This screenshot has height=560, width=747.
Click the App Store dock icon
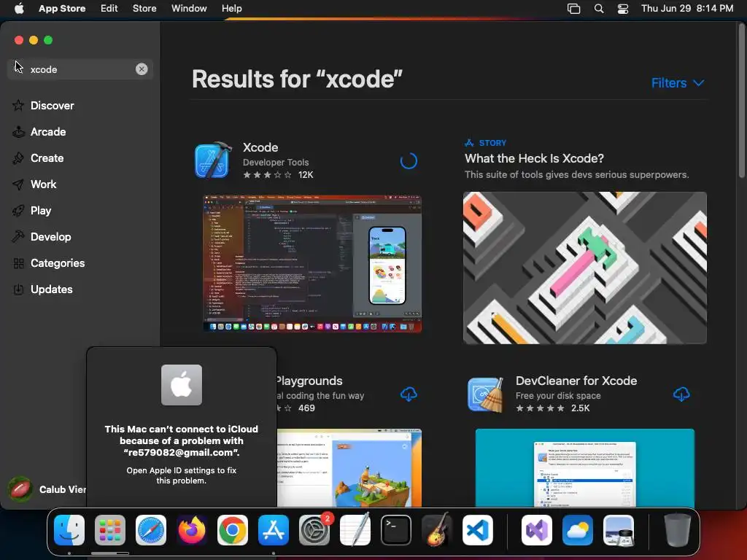click(274, 530)
